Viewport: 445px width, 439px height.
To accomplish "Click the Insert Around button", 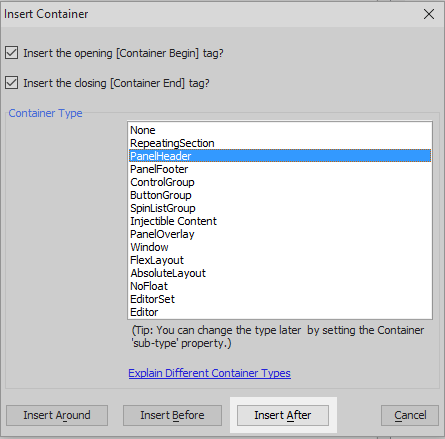I will click(57, 415).
